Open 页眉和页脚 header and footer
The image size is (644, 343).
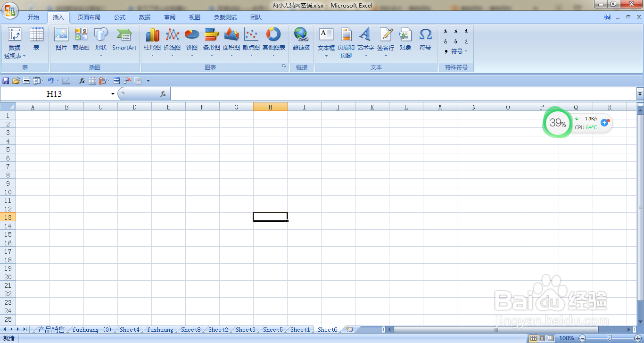click(x=346, y=42)
